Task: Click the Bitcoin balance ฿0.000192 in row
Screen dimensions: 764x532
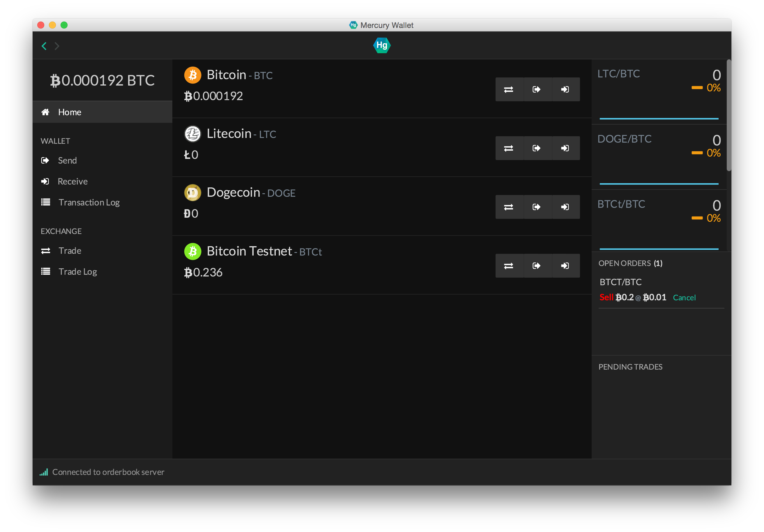Action: coord(213,96)
